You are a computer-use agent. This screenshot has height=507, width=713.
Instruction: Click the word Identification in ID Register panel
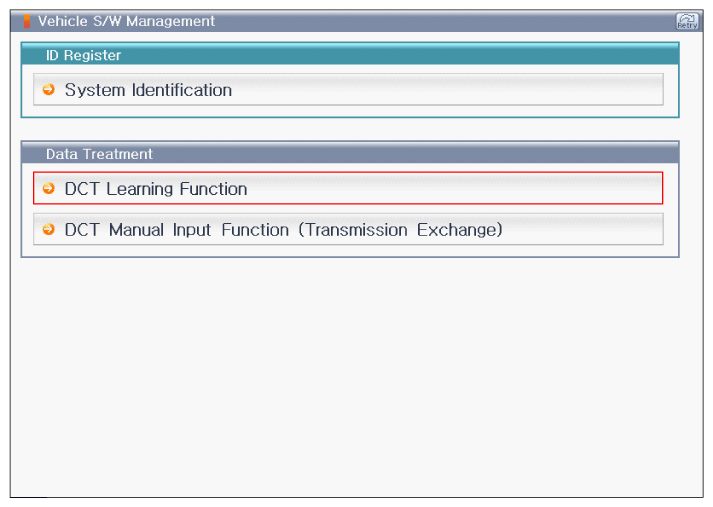pyautogui.click(x=182, y=90)
